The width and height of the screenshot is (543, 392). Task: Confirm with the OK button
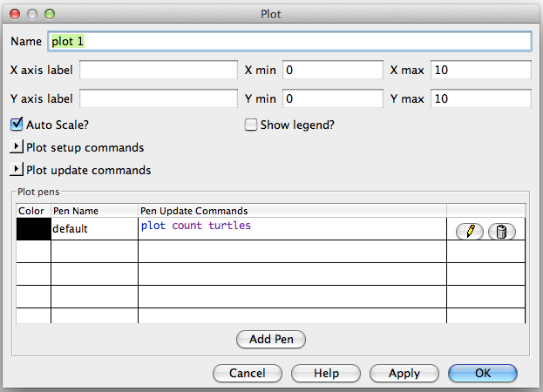[483, 373]
